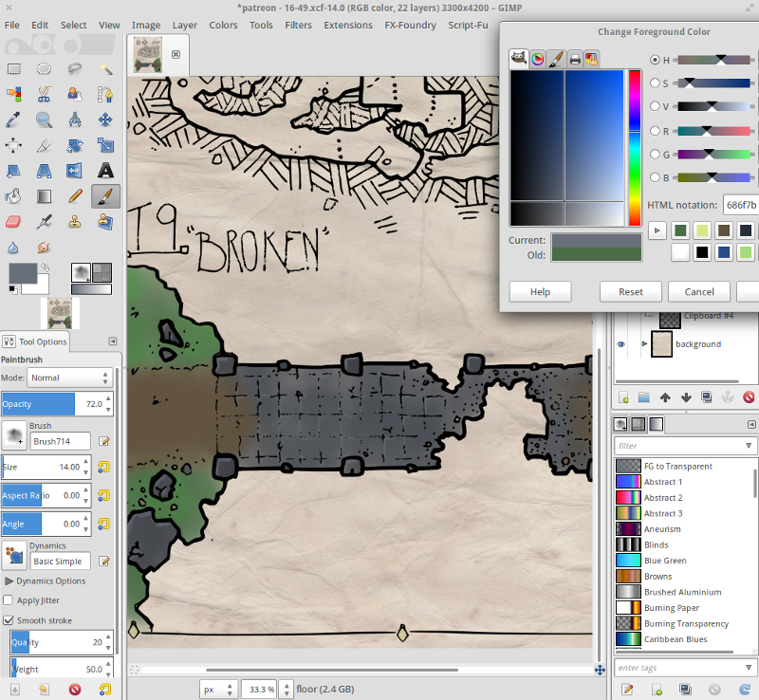The width and height of the screenshot is (759, 700).
Task: Activate the Pencil tool
Action: pyautogui.click(x=75, y=196)
